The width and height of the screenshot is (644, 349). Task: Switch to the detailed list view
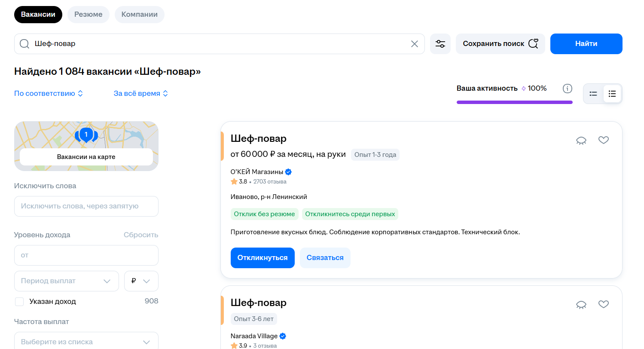click(612, 94)
